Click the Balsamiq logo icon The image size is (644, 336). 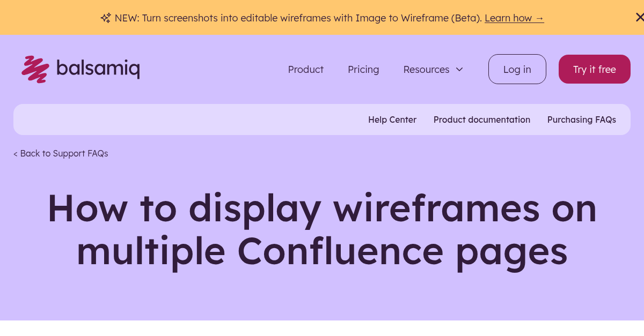pos(35,69)
